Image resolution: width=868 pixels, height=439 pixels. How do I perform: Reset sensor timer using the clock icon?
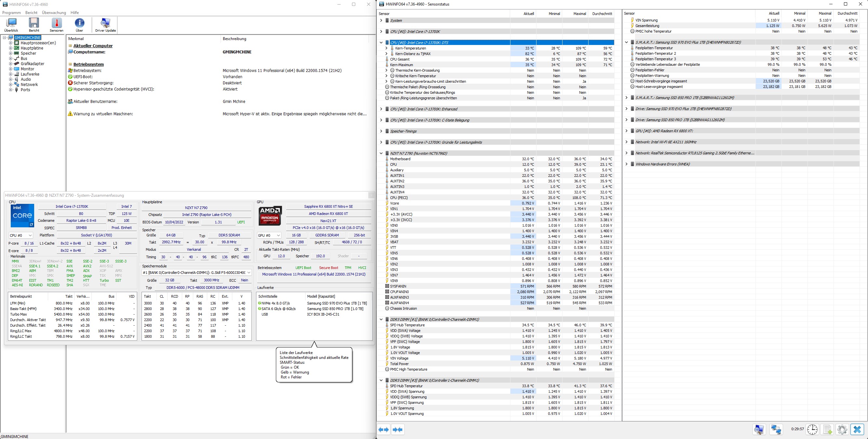tap(812, 429)
